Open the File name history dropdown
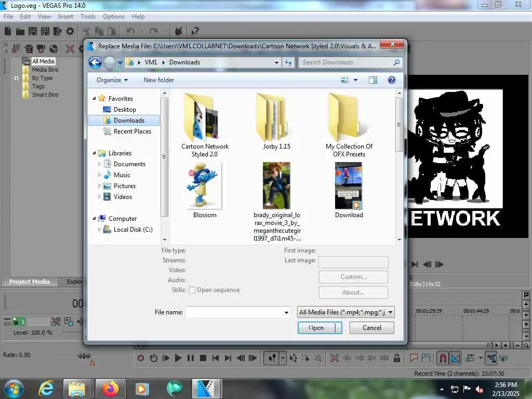This screenshot has width=532, height=399. tap(286, 312)
